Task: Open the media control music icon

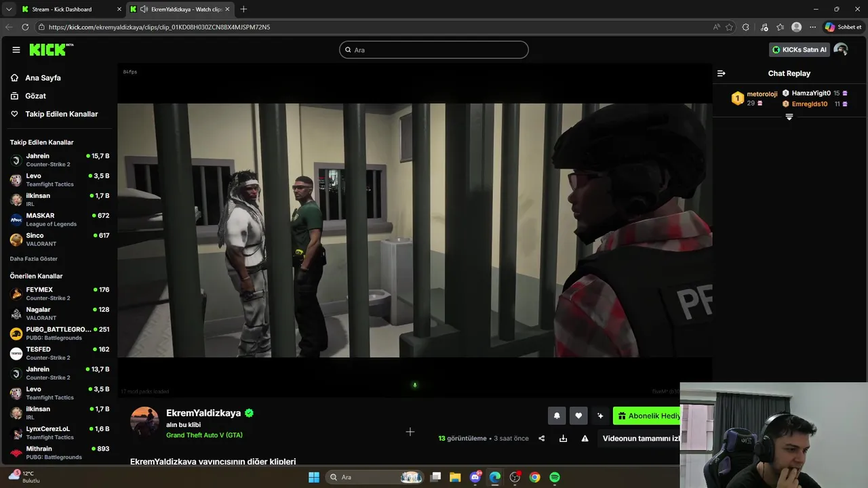Action: pos(764,27)
